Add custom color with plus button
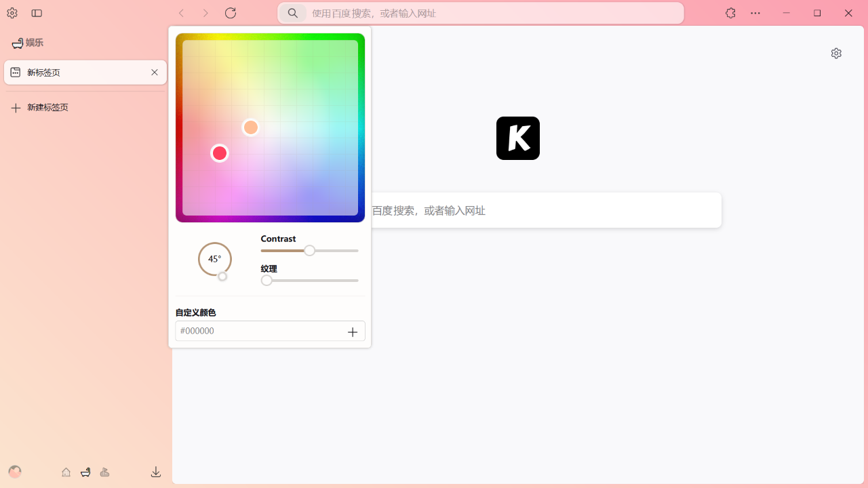 coord(353,331)
